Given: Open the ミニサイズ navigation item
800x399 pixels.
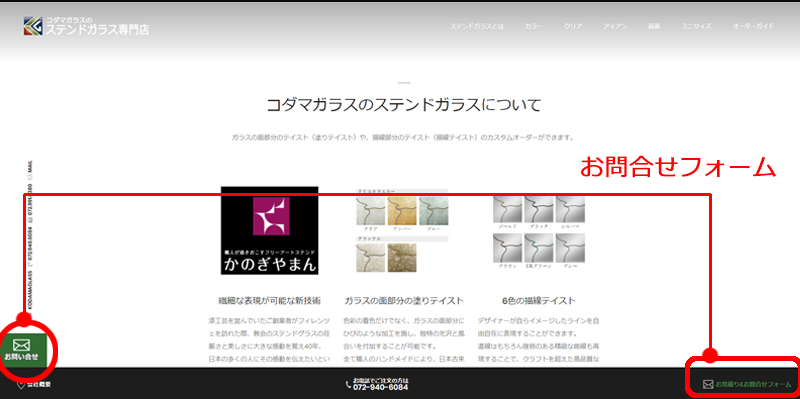Looking at the screenshot, I should (696, 26).
